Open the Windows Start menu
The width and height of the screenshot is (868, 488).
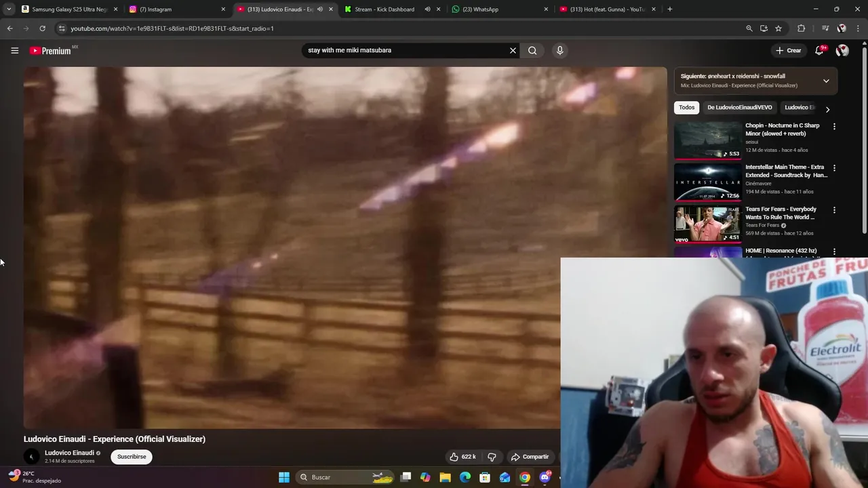click(x=284, y=477)
